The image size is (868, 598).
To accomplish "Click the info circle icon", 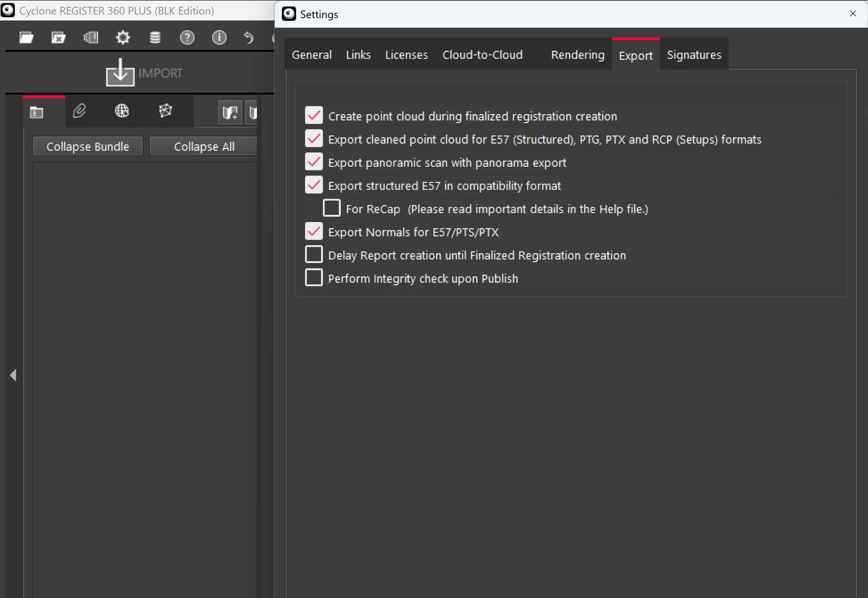I will 219,38.
